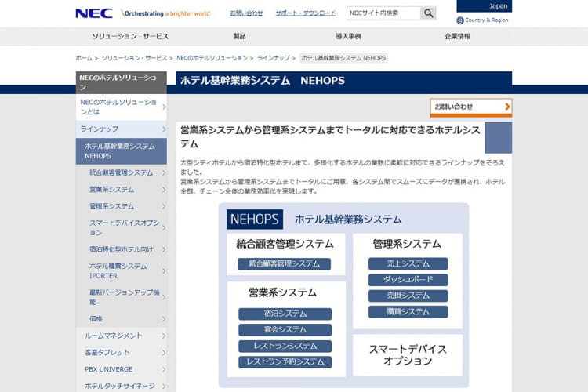The width and height of the screenshot is (588, 392).
Task: Click diagram button 売掛システム
Action: (408, 296)
